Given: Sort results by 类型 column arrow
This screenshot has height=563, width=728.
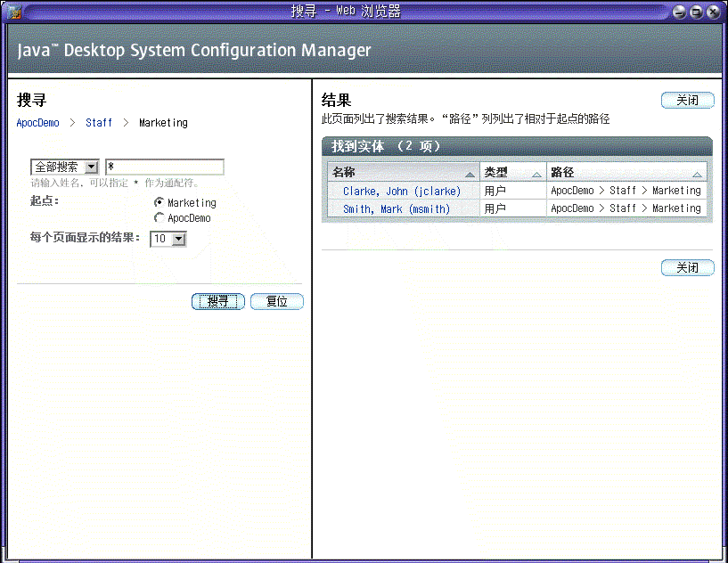Looking at the screenshot, I should click(536, 175).
